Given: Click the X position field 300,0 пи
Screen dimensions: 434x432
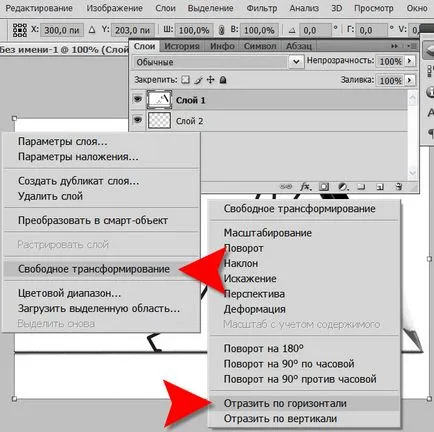Looking at the screenshot, I should click(62, 30).
